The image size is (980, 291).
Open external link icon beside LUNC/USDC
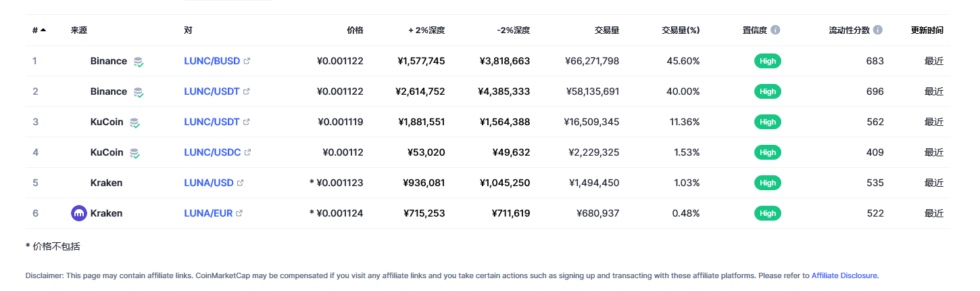click(247, 152)
